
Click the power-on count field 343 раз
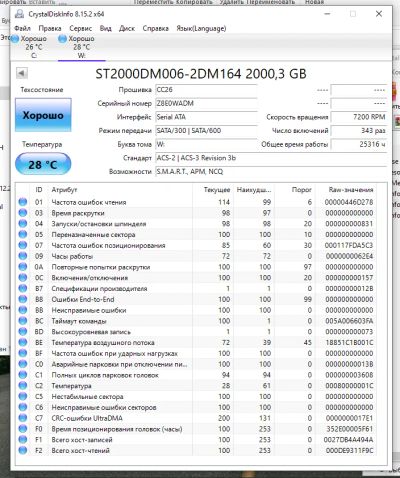click(x=359, y=131)
